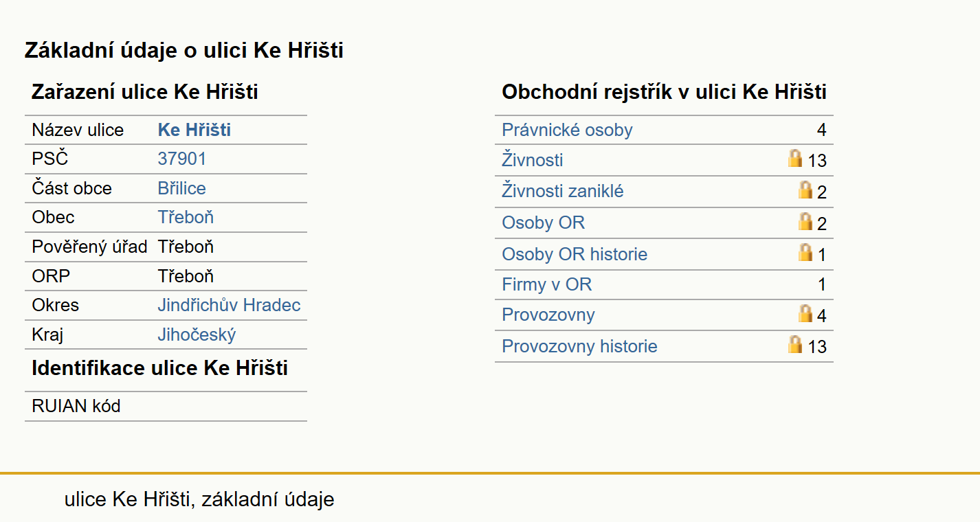Image resolution: width=980 pixels, height=522 pixels.
Task: Click the lock icon in Provozovny row
Action: point(805,314)
